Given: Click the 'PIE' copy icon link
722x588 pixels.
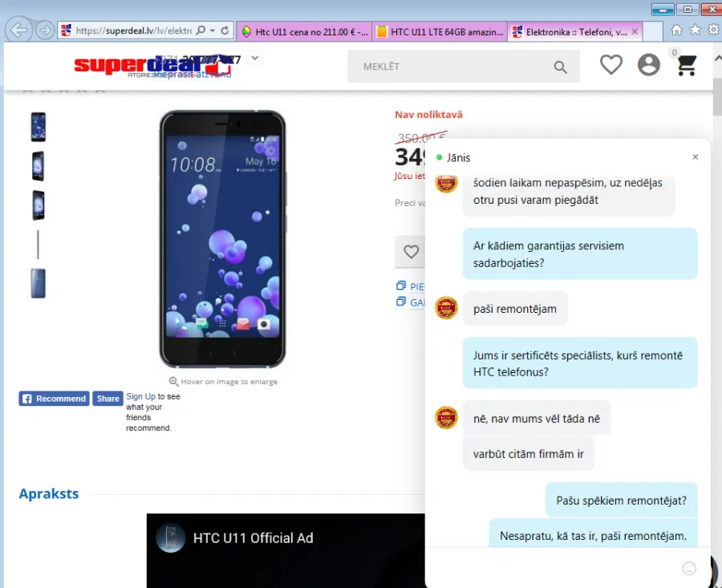Looking at the screenshot, I should click(x=401, y=286).
